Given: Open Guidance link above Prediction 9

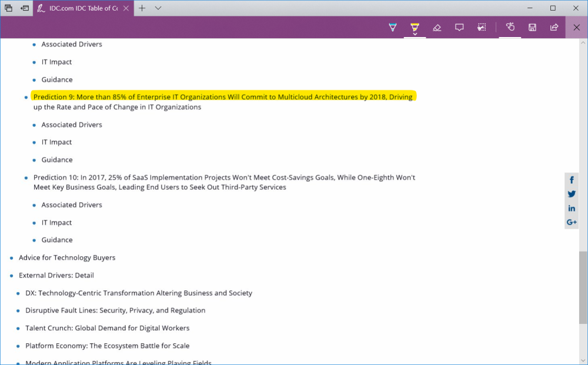Looking at the screenshot, I should click(57, 79).
